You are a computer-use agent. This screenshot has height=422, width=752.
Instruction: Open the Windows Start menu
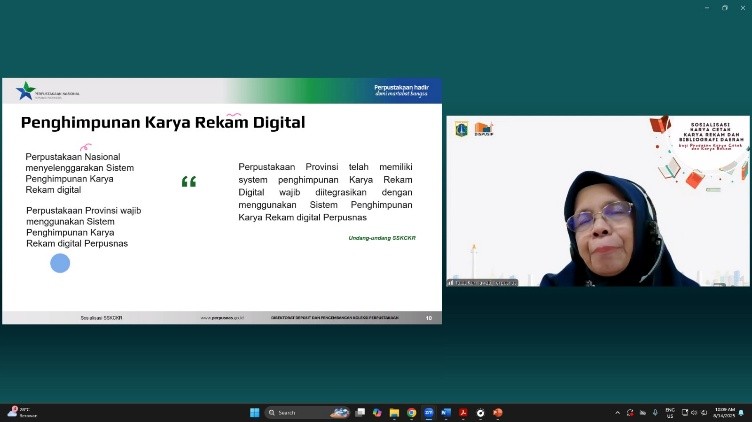pos(255,412)
